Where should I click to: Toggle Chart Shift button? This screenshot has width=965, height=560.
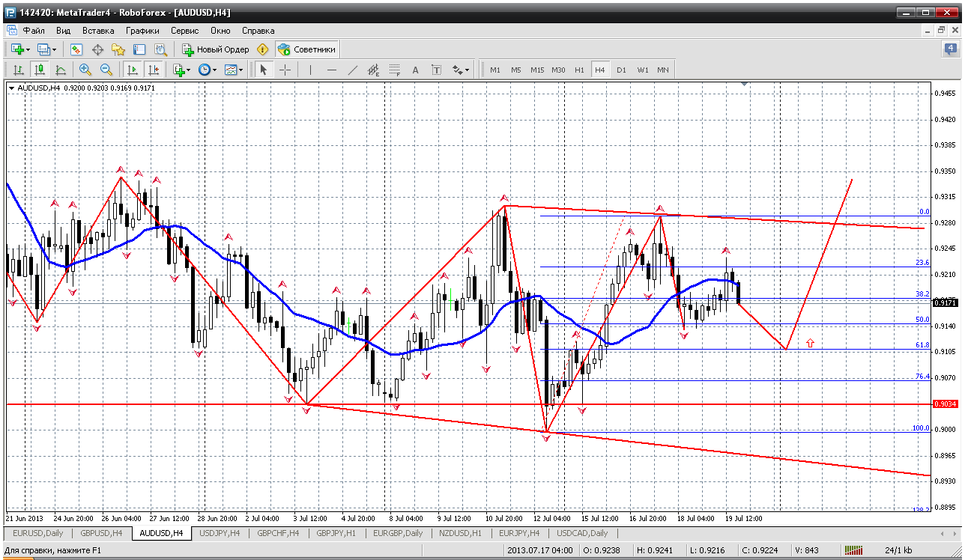tap(154, 70)
